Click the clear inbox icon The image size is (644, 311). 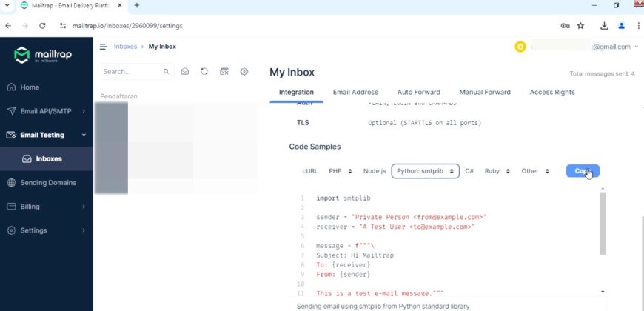(224, 72)
